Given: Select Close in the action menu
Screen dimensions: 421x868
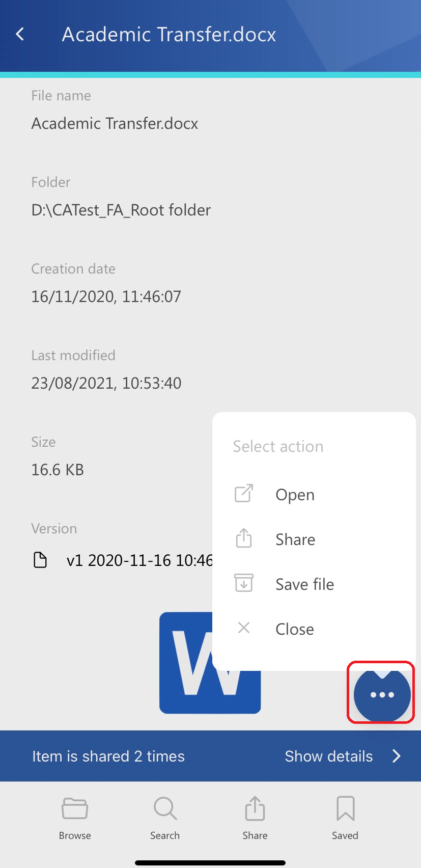Looking at the screenshot, I should [295, 630].
